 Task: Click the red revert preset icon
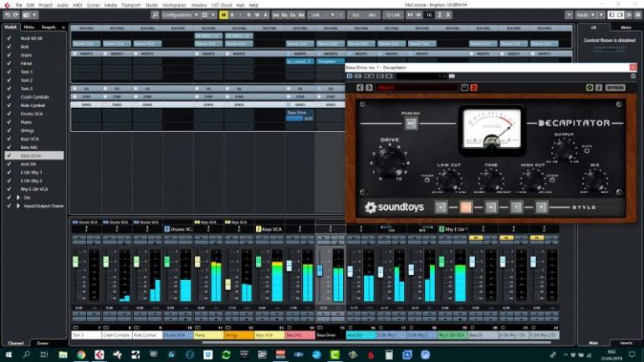point(473,88)
